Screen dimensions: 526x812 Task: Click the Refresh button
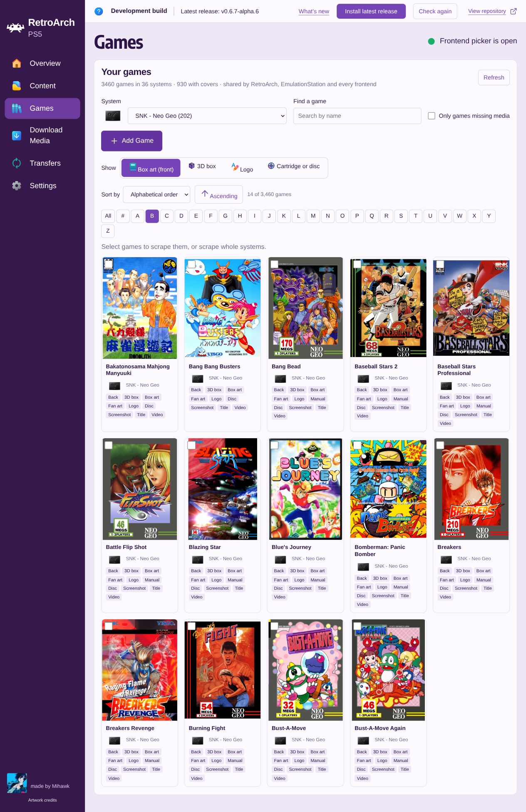[x=494, y=77]
